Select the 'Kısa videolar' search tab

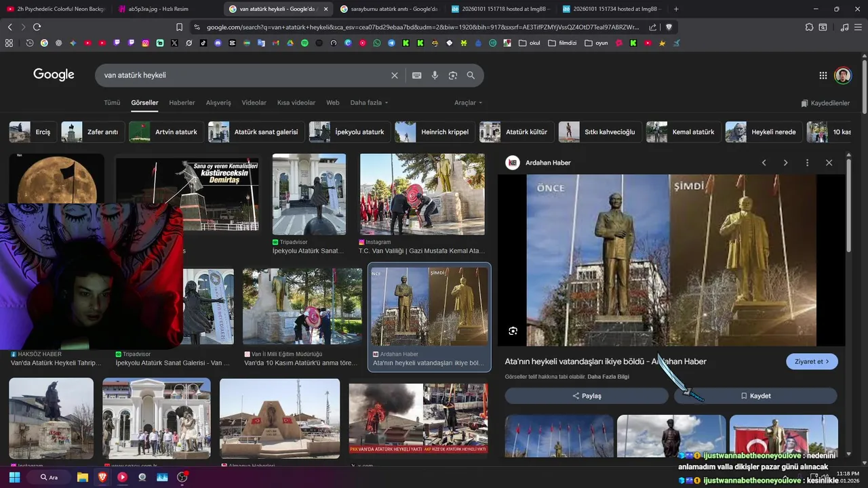point(296,103)
